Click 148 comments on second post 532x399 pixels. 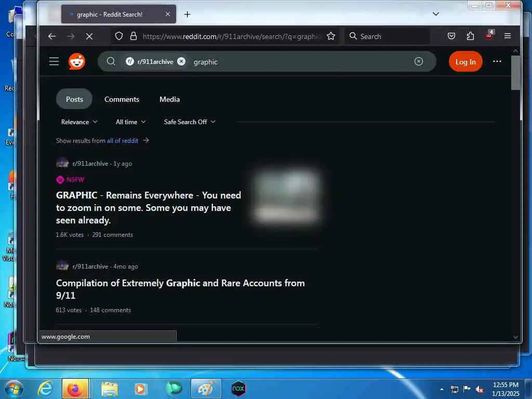click(110, 310)
